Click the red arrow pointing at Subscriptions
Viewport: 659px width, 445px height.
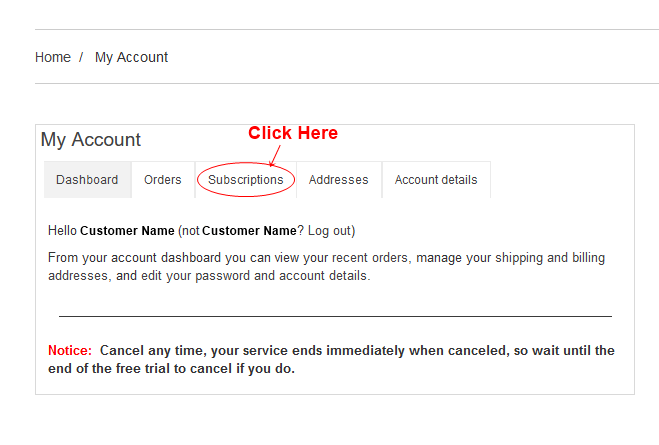click(275, 155)
